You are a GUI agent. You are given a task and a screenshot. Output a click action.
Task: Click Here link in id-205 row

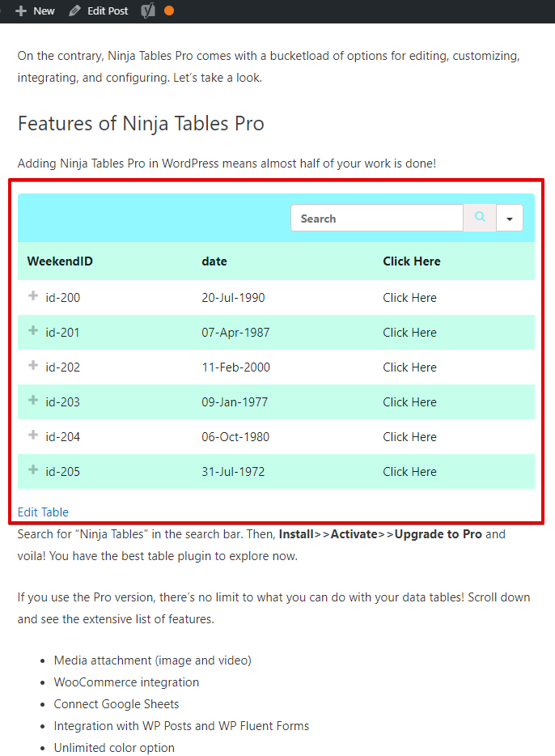409,472
